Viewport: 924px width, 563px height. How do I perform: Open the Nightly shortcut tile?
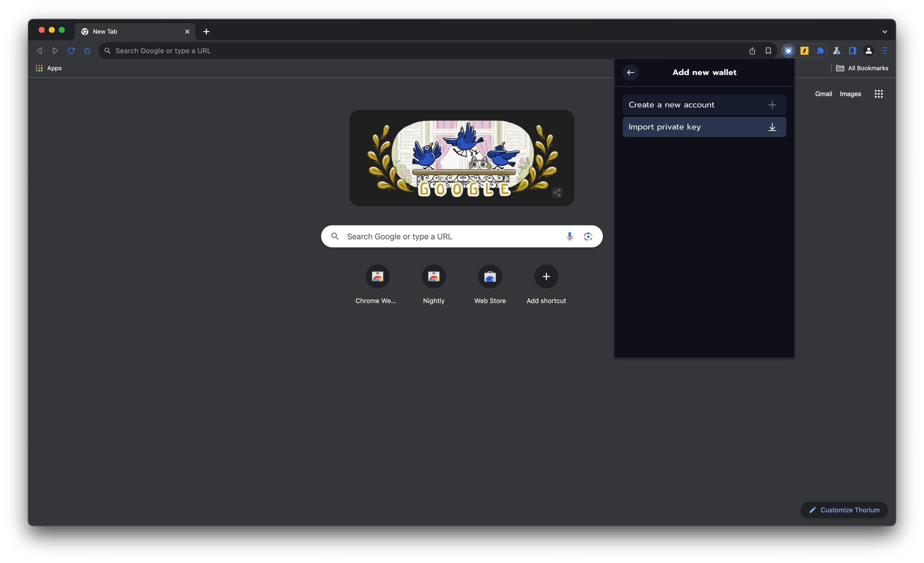(433, 285)
